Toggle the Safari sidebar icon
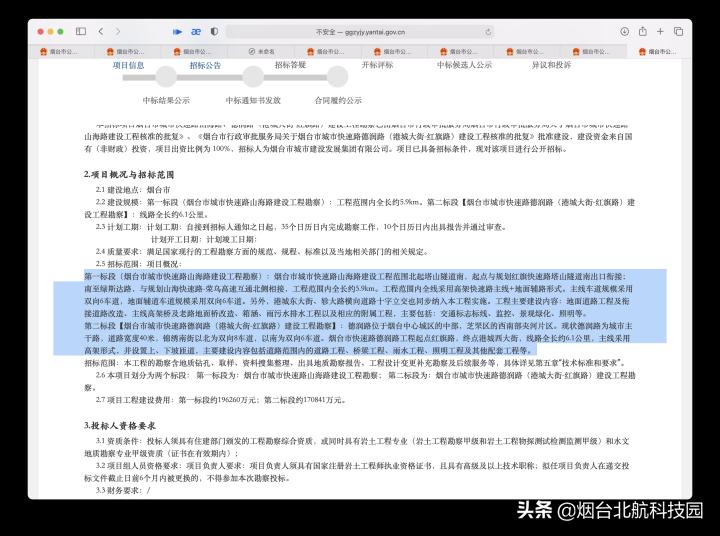 coord(81,31)
